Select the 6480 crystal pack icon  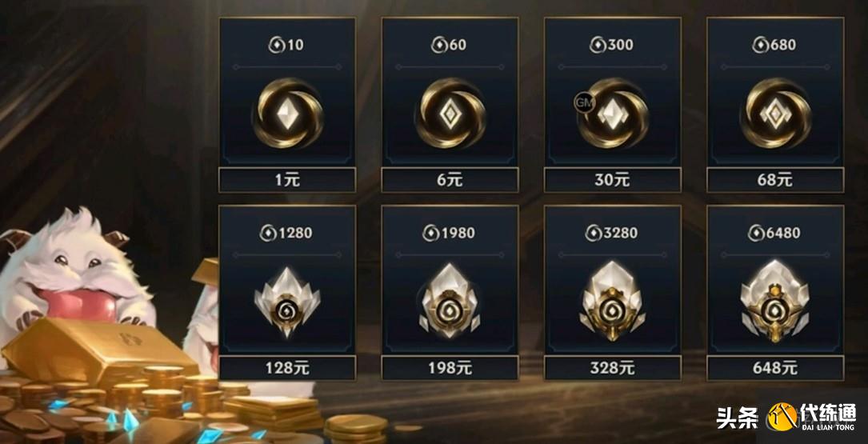pyautogui.click(x=775, y=301)
